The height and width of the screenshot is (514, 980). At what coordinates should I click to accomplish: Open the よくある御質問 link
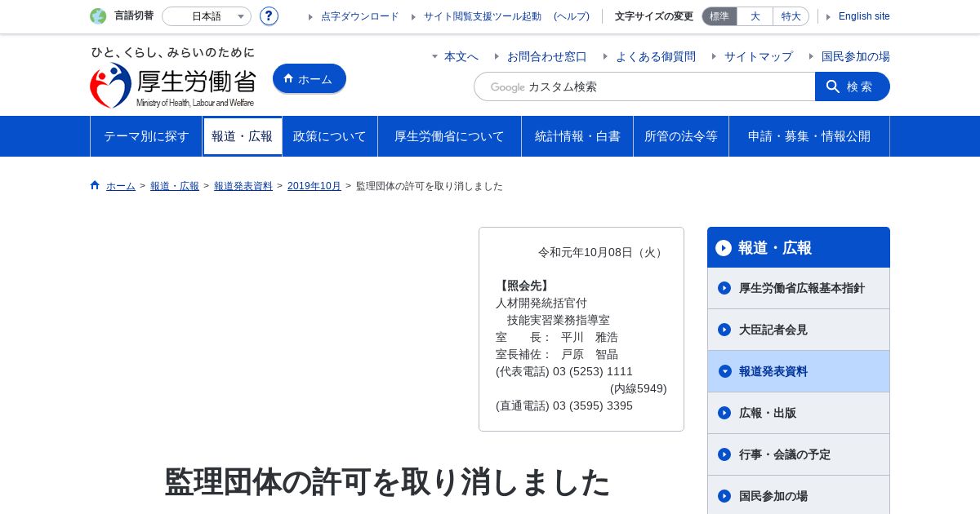[656, 56]
